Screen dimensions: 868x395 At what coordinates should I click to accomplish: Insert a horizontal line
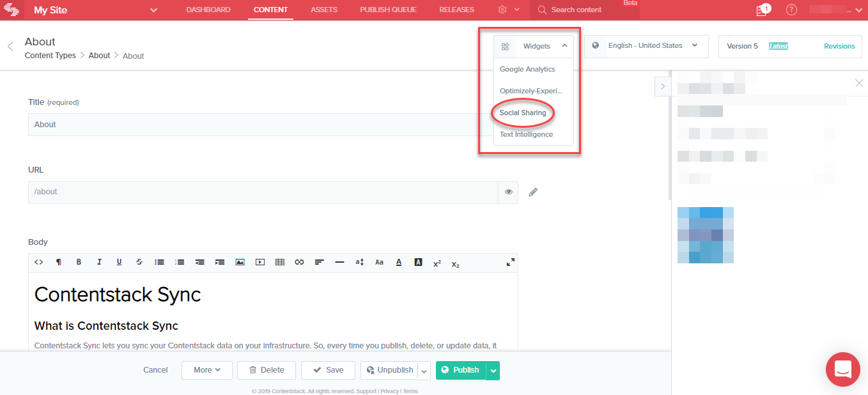tap(339, 262)
